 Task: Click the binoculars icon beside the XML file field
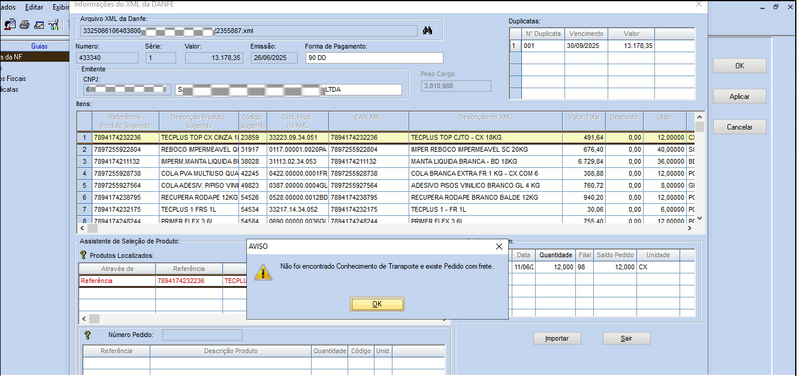point(428,31)
